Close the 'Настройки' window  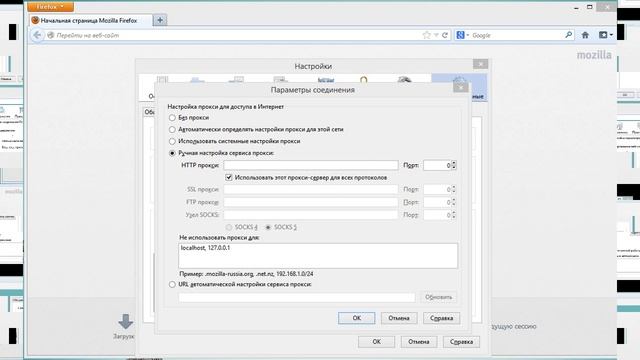pyautogui.click(x=480, y=64)
